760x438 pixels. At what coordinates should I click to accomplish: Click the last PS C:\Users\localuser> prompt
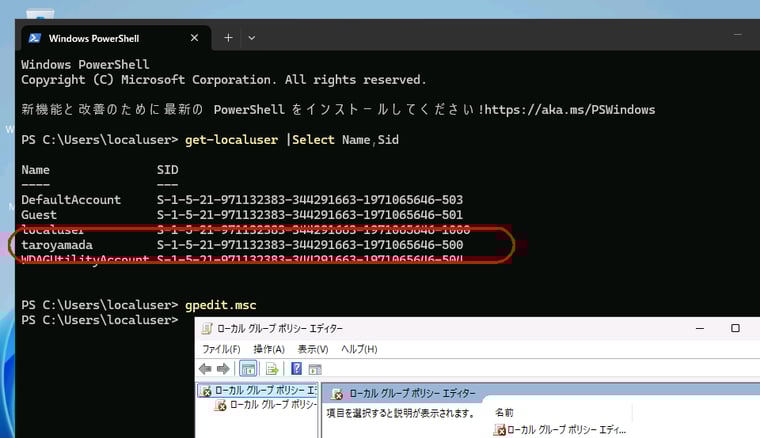100,320
